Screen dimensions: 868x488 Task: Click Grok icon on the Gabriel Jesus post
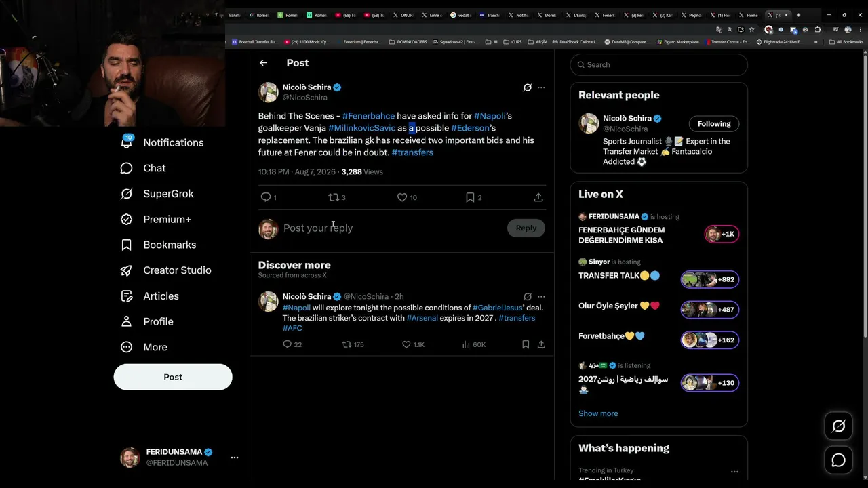click(528, 296)
